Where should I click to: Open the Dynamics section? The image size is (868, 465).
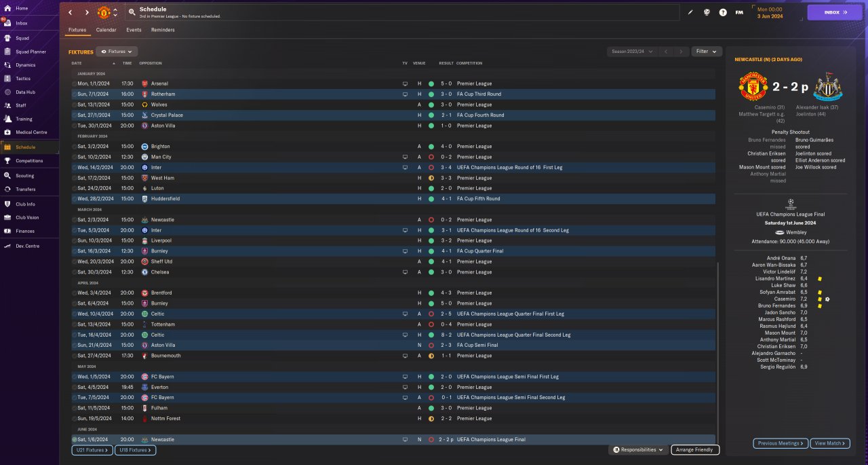(x=24, y=65)
